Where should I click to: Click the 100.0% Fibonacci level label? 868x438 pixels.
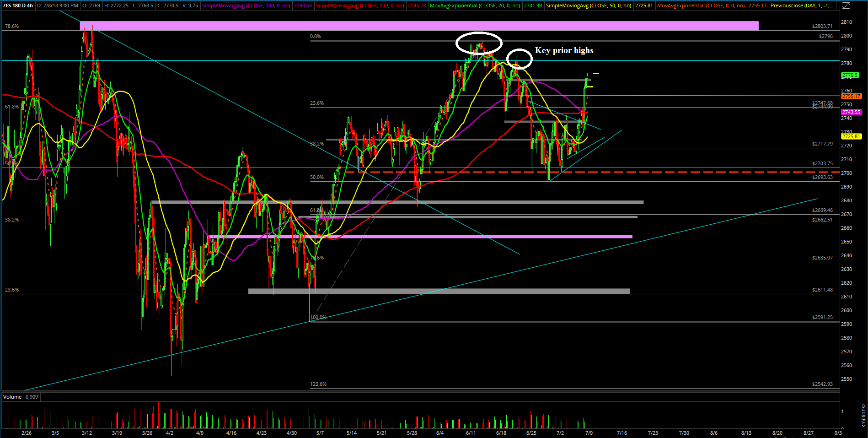318,317
